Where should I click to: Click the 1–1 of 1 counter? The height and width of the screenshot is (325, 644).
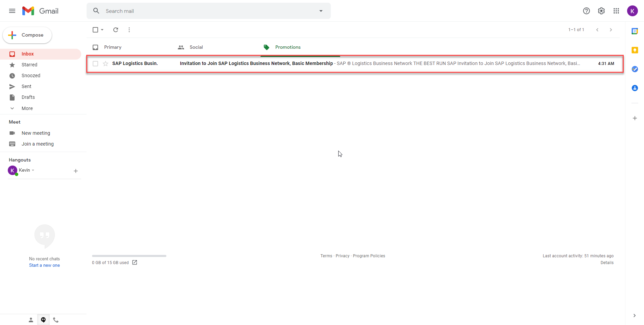coord(576,30)
